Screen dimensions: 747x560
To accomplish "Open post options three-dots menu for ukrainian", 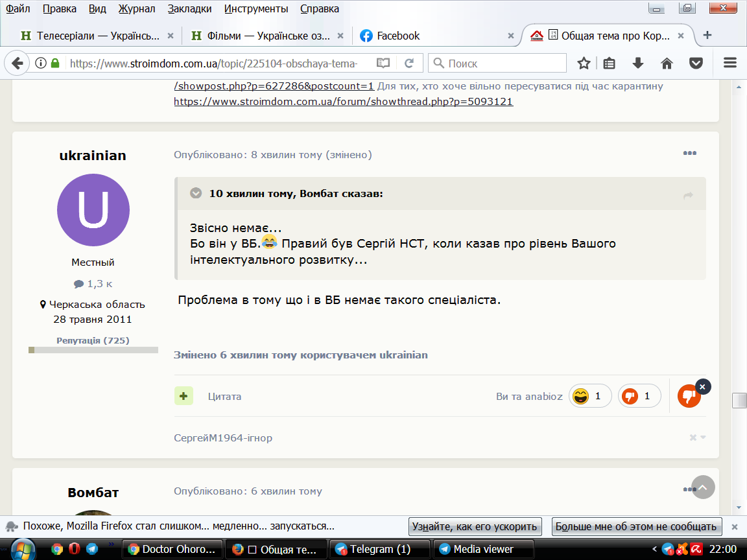I will click(x=689, y=154).
